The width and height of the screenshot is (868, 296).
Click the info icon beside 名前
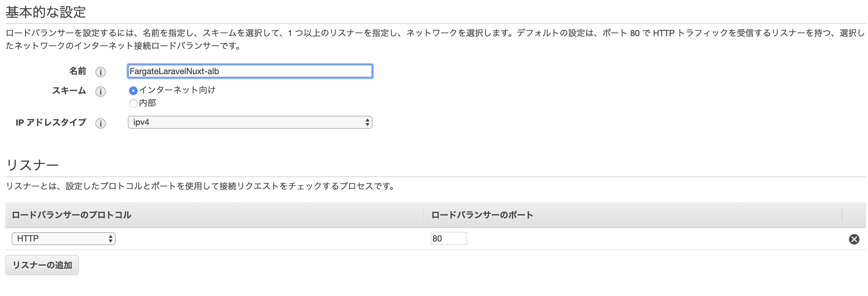pyautogui.click(x=100, y=72)
